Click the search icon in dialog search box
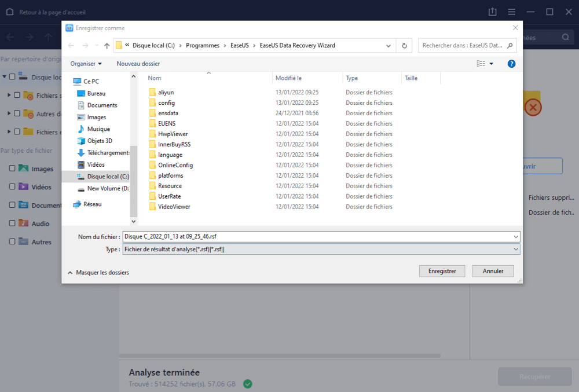 (x=510, y=45)
